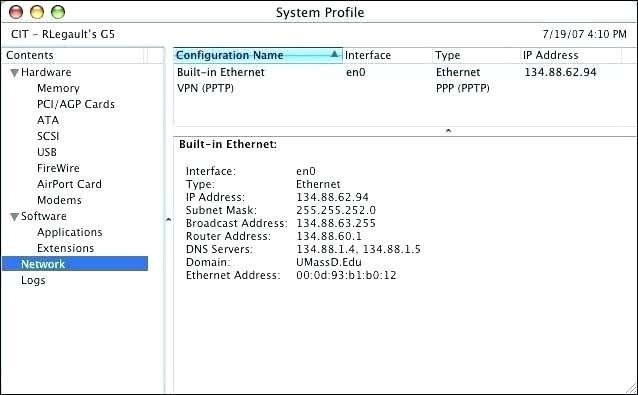
Task: Select PCI/AGP Cards item
Action: [x=76, y=104]
